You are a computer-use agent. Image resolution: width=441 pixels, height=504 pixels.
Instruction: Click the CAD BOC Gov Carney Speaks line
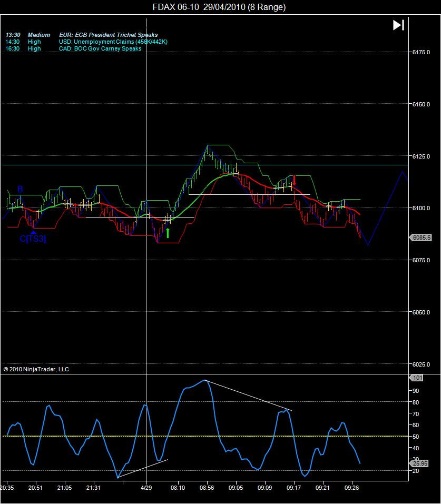pos(100,48)
